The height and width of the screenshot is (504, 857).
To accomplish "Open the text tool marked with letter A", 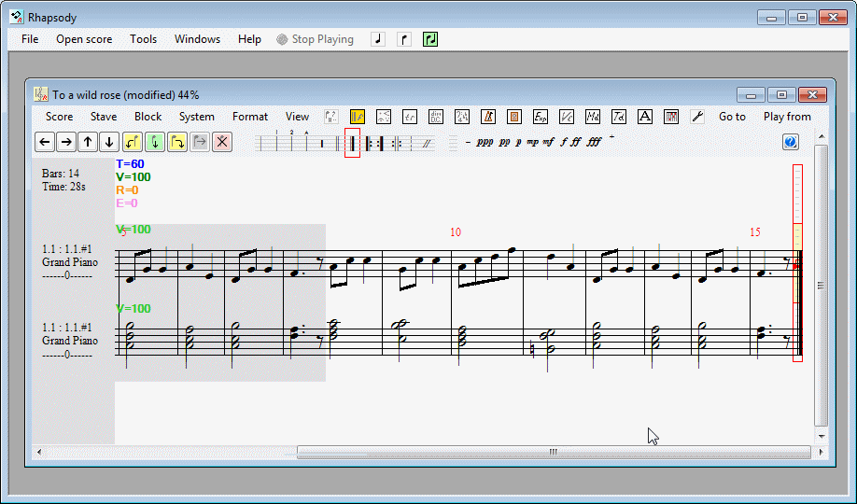I will (x=644, y=117).
